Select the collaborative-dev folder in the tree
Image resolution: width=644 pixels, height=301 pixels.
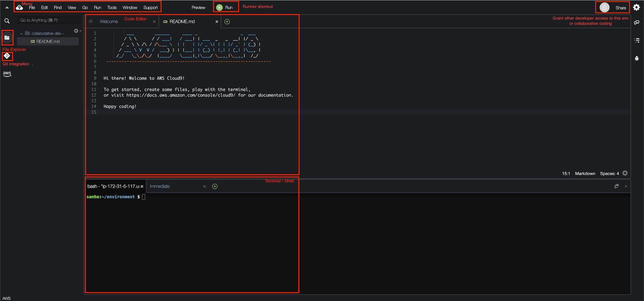point(47,33)
